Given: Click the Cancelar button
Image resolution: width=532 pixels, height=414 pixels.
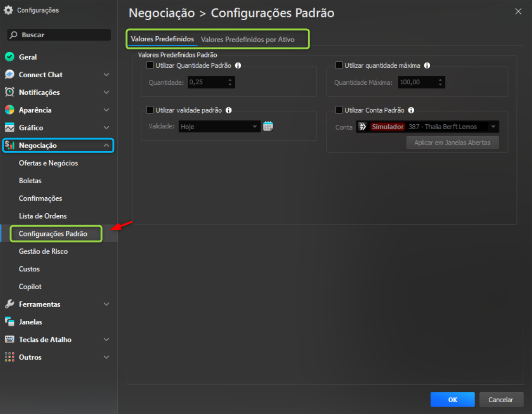Looking at the screenshot, I should click(501, 399).
